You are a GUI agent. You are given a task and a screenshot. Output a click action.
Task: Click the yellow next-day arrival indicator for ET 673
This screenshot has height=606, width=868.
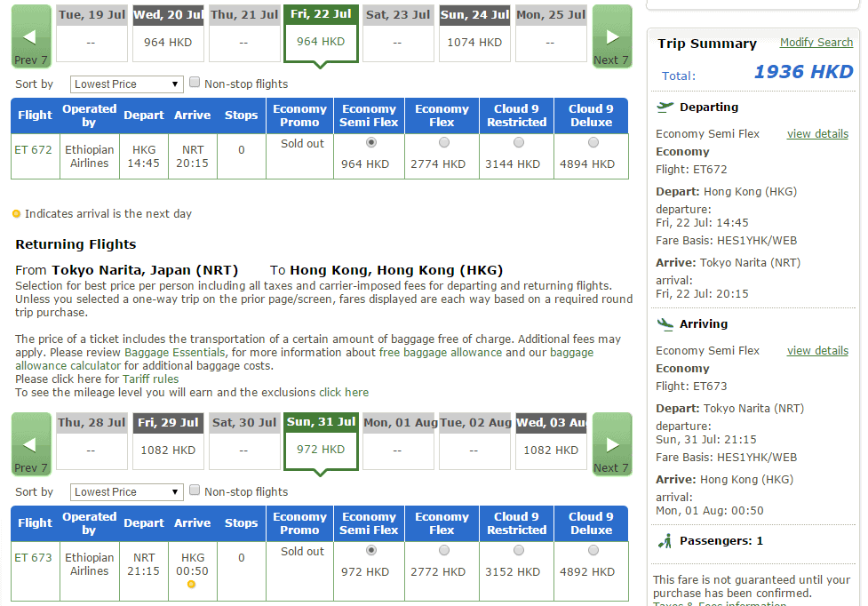(x=191, y=584)
